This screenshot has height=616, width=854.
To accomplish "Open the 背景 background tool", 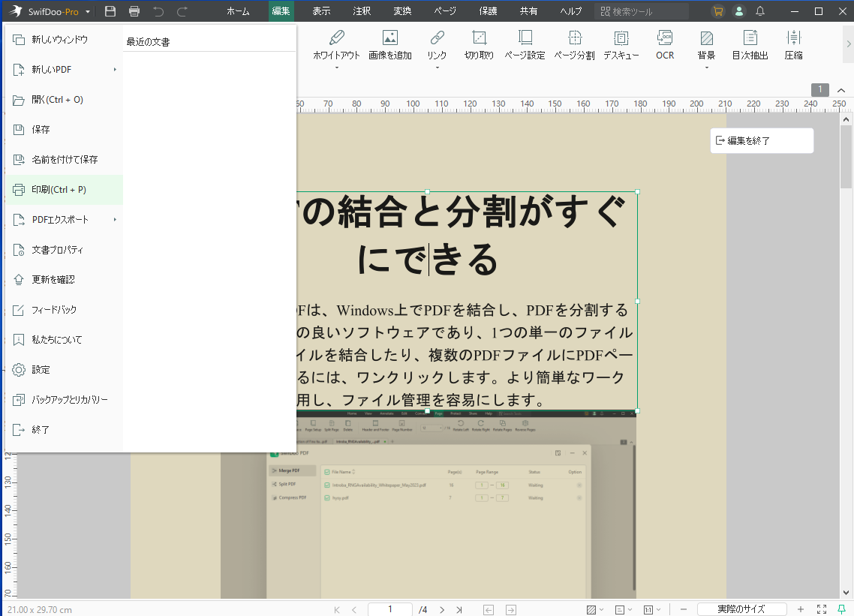I will [706, 45].
